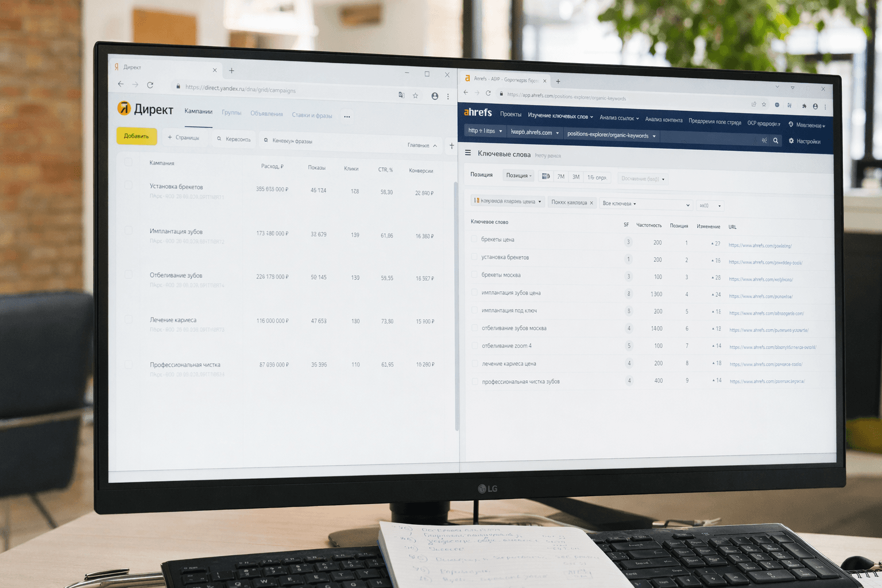Tick checkbox for Имплантация зубов campaign
Viewport: 882px width, 588px height.
click(128, 230)
